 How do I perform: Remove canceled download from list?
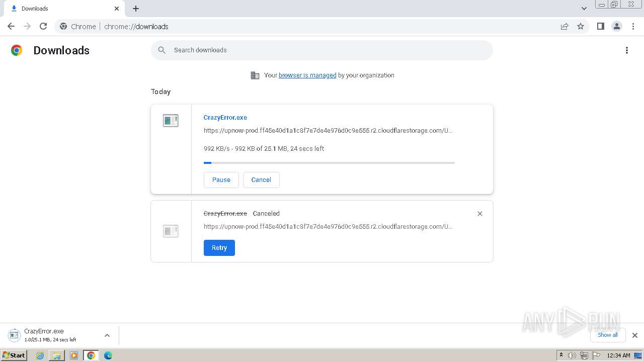[x=480, y=214]
